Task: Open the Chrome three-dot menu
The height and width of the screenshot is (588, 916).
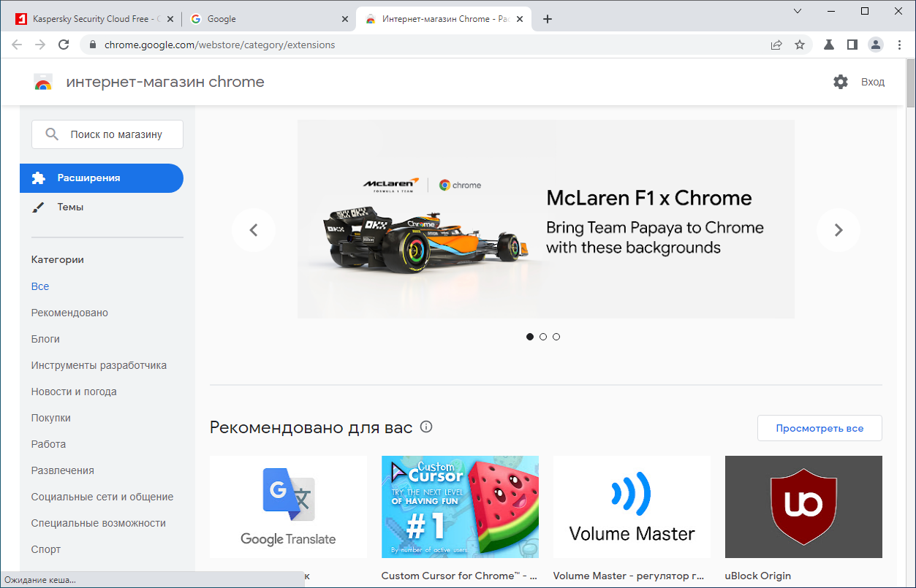Action: pos(899,45)
